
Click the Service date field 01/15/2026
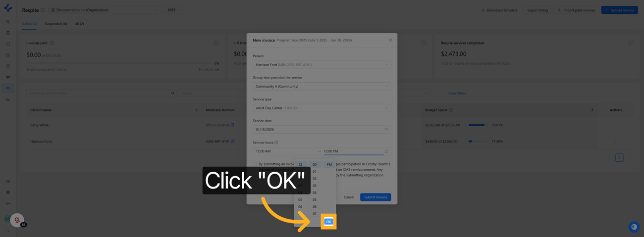[x=322, y=130]
